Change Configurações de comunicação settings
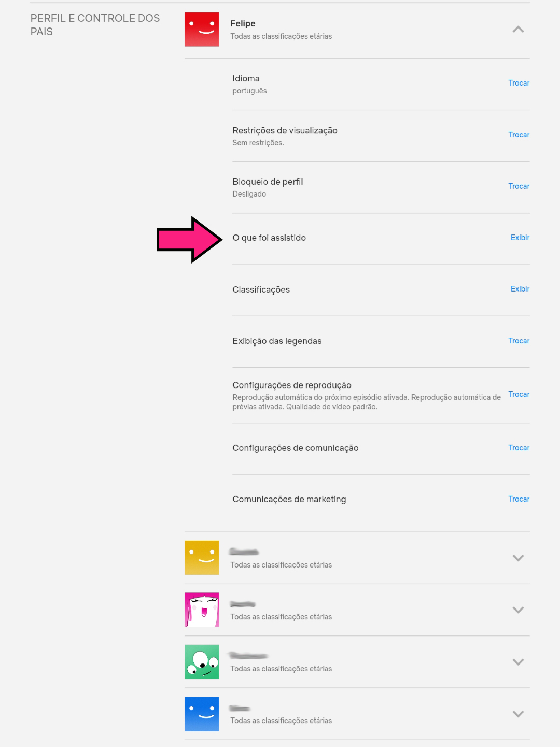Screen dimensions: 560x747 click(x=519, y=448)
